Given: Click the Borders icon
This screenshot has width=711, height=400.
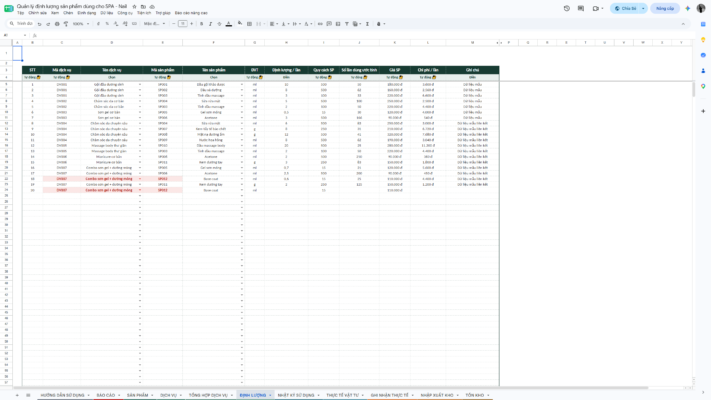Looking at the screenshot, I should click(249, 24).
